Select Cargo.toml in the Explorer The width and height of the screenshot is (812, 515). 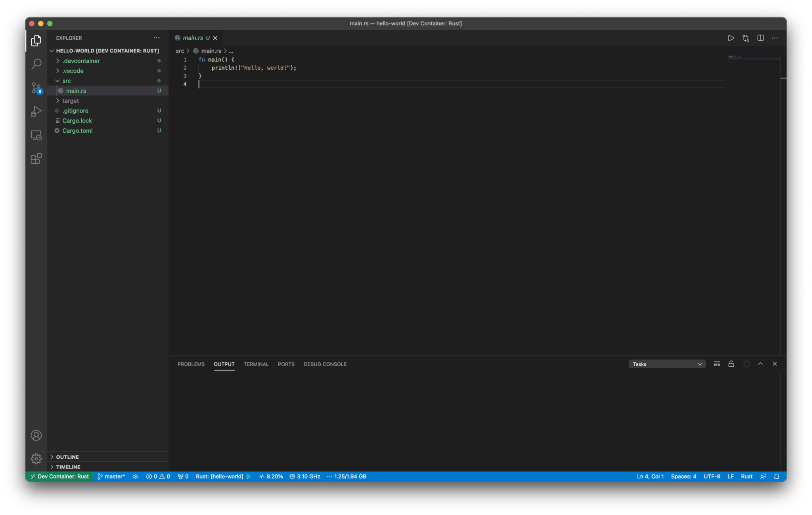[x=78, y=130]
